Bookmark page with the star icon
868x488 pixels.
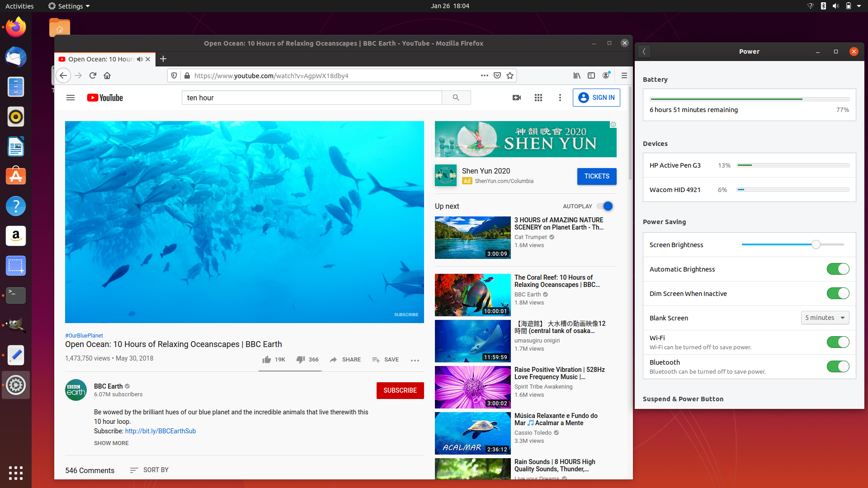pyautogui.click(x=510, y=75)
